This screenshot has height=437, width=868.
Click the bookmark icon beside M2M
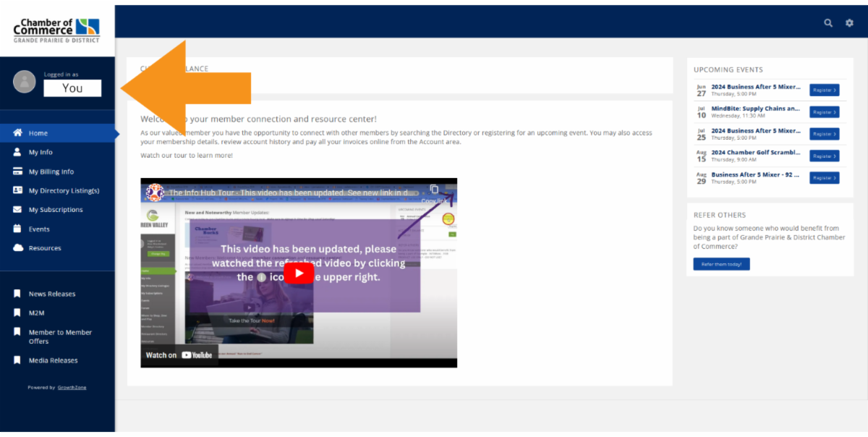[x=17, y=313]
